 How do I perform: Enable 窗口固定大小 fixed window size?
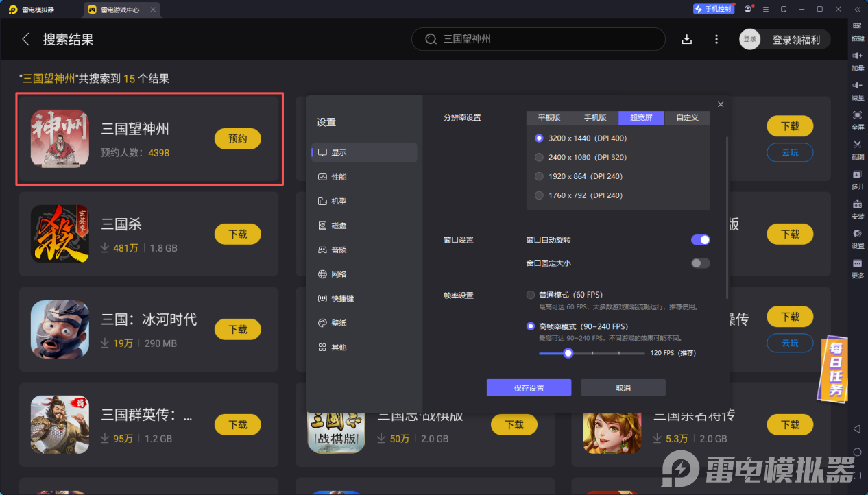click(700, 263)
